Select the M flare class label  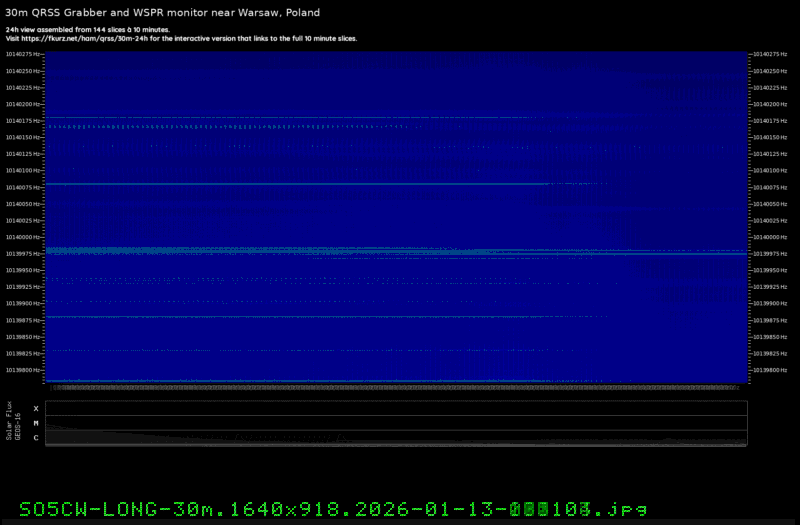[x=36, y=423]
